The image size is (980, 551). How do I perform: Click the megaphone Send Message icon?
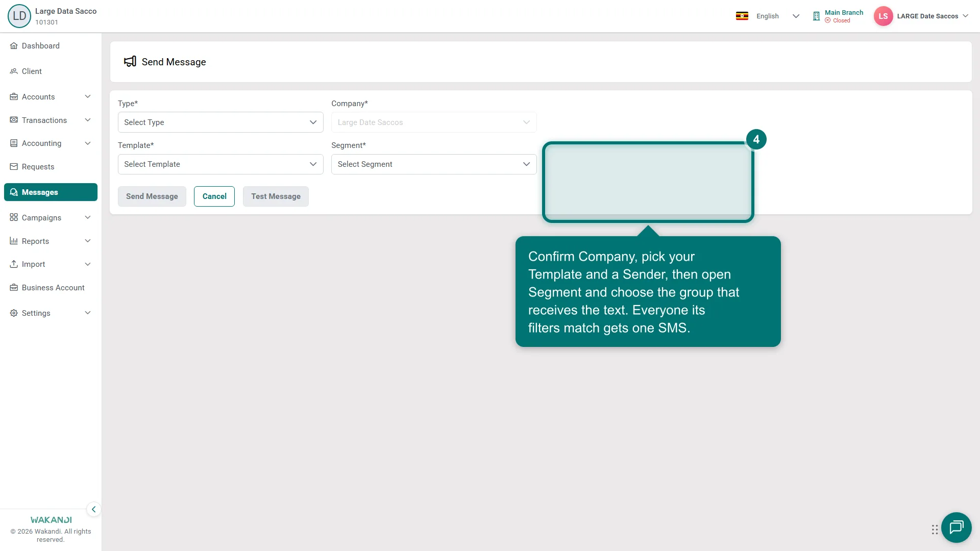130,62
